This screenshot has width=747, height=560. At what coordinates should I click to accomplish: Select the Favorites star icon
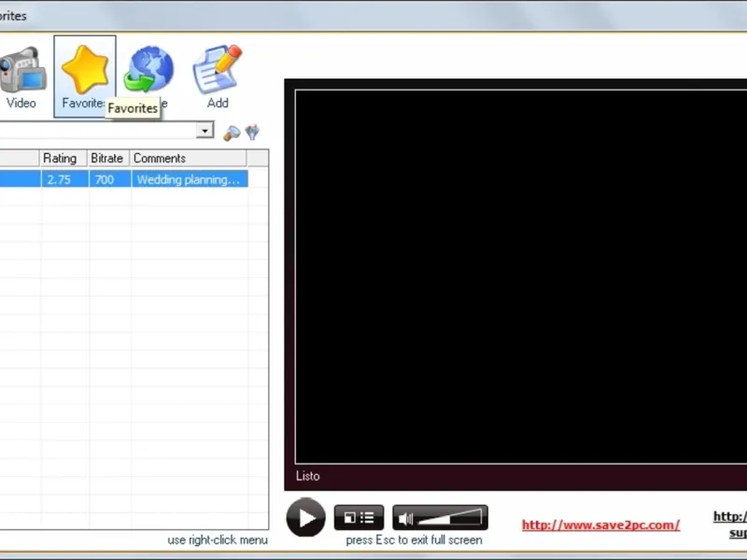click(x=85, y=69)
